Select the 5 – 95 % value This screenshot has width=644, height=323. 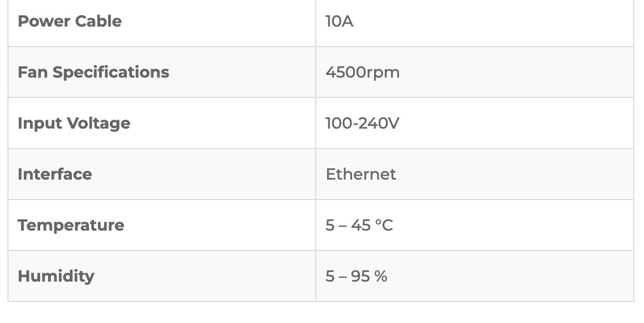coord(356,276)
